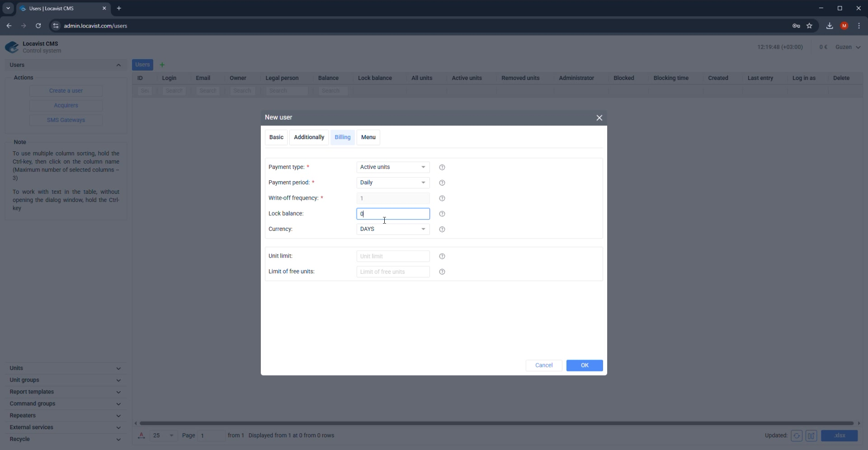This screenshot has width=868, height=450.
Task: Click the Cancel button in dialog
Action: (x=544, y=366)
